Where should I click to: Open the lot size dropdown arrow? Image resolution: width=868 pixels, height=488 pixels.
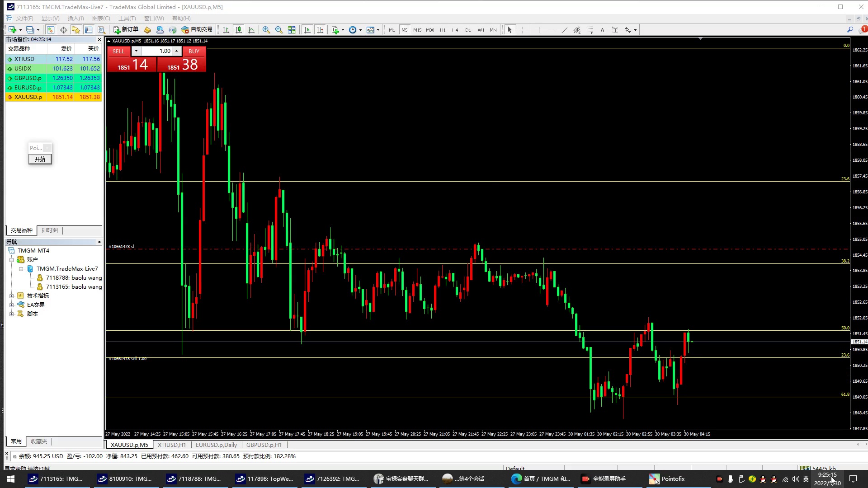tap(136, 51)
